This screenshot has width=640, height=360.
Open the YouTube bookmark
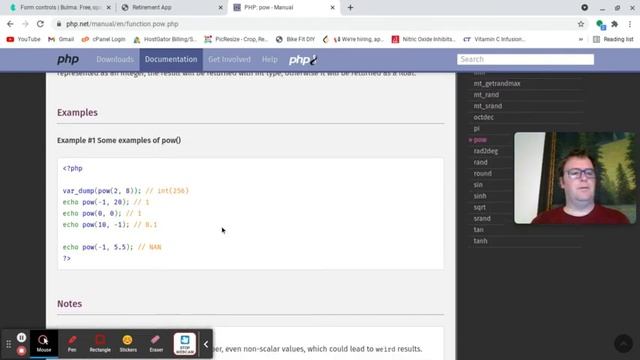pyautogui.click(x=24, y=39)
